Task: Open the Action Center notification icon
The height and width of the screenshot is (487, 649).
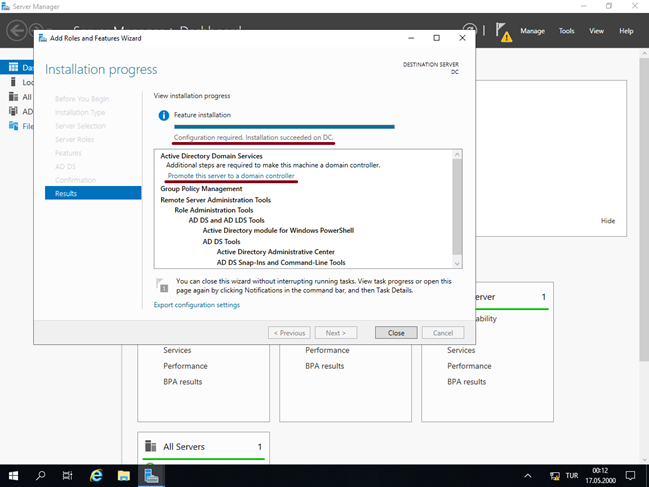Action: (630, 476)
